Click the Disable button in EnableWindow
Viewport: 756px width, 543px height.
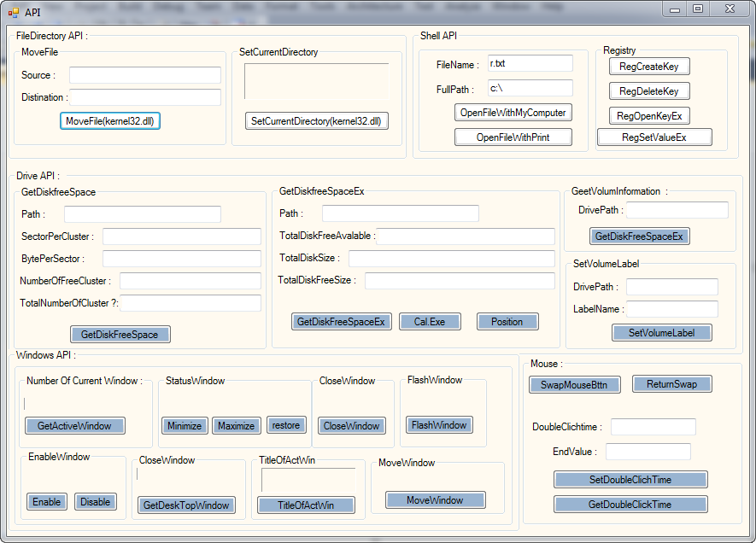coord(96,501)
